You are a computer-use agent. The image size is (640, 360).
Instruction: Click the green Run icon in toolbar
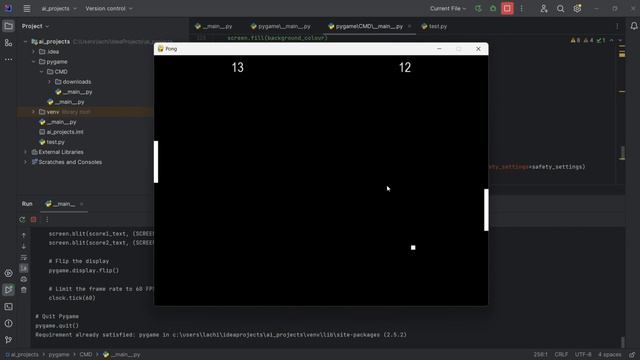click(478, 9)
